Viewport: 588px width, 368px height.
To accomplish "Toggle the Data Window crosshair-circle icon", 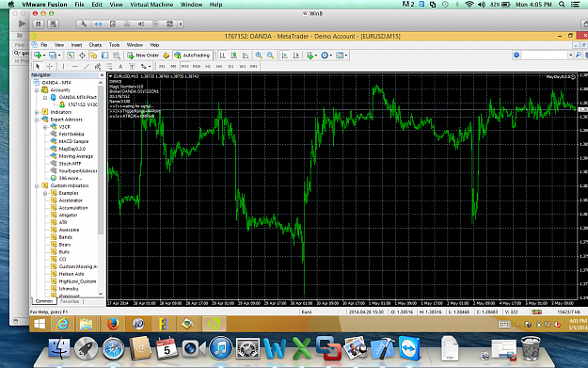I will click(x=82, y=56).
